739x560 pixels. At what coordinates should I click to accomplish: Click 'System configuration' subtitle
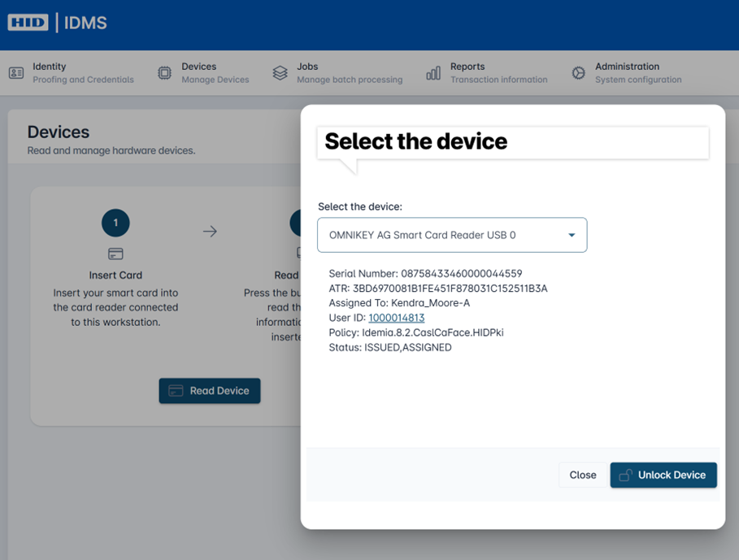639,80
